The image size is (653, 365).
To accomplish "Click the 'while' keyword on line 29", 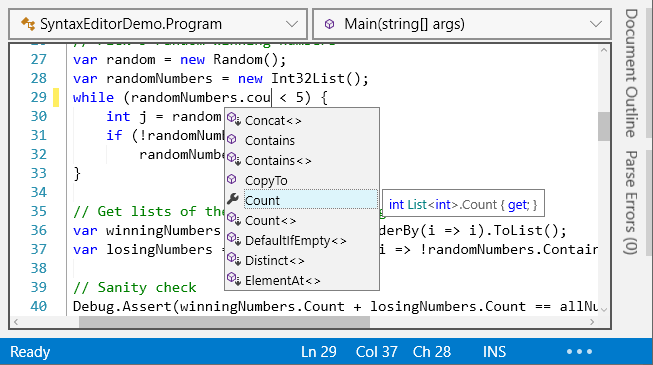I will (93, 98).
